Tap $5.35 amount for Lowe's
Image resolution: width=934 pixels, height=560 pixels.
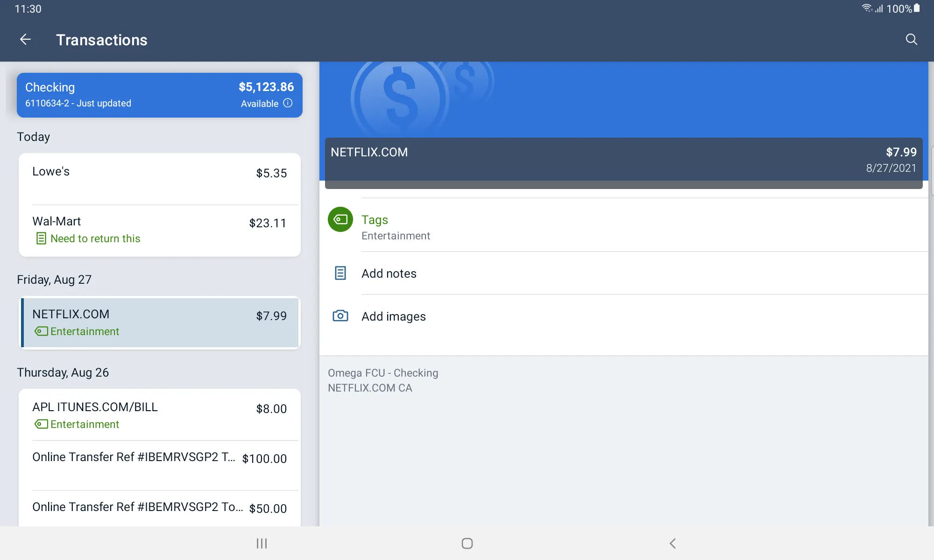[x=271, y=173]
